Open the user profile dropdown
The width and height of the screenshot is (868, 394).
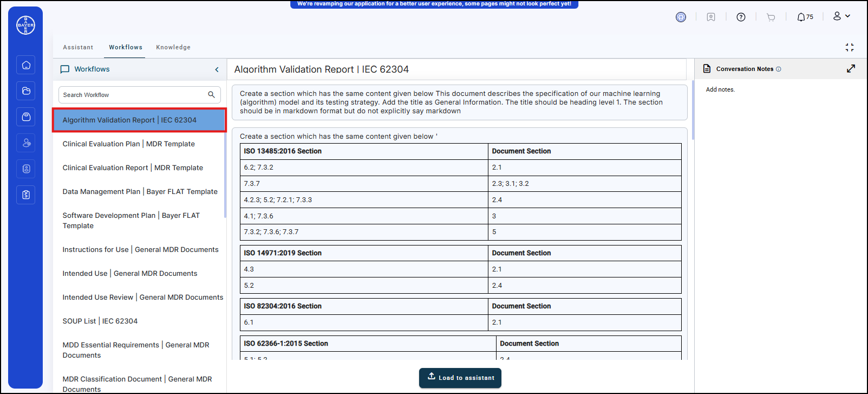click(x=841, y=16)
